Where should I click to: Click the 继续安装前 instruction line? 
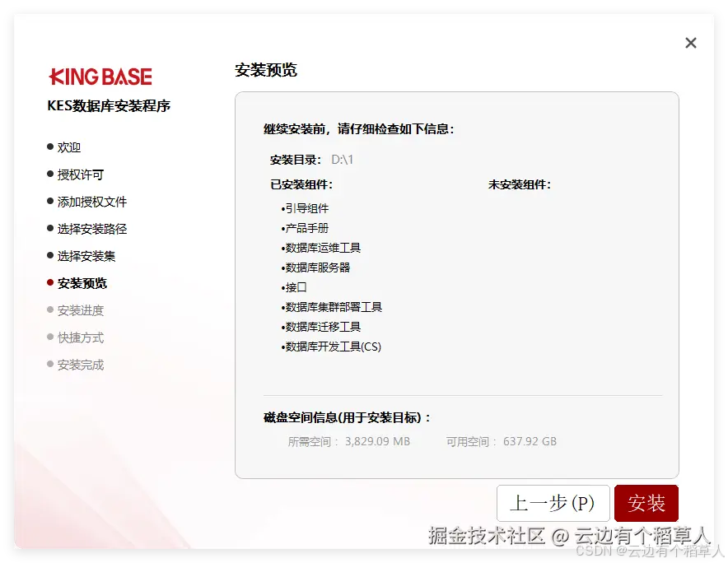tap(358, 129)
